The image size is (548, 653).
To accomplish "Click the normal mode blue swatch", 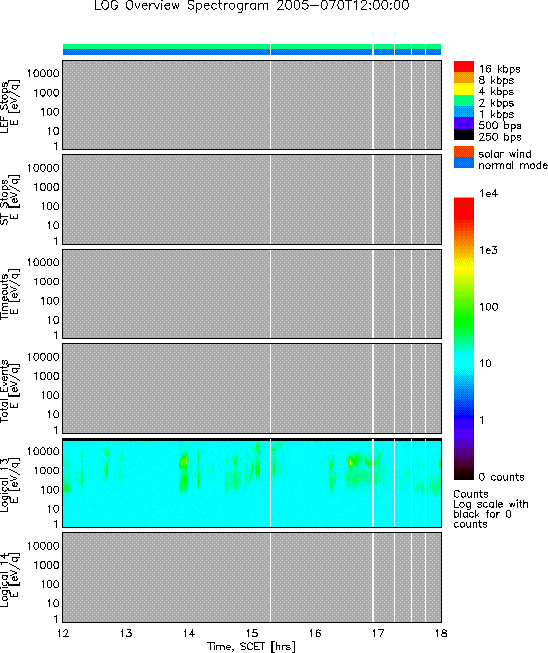I will pos(464,162).
